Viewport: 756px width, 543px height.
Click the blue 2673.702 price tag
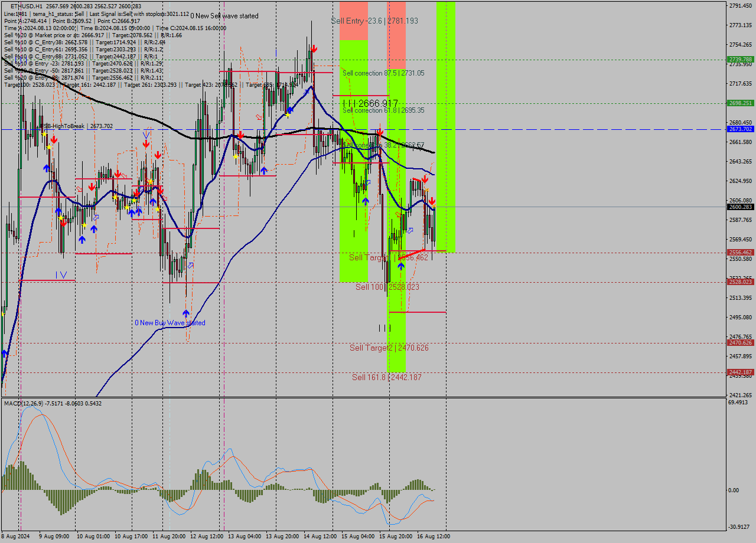pyautogui.click(x=741, y=129)
